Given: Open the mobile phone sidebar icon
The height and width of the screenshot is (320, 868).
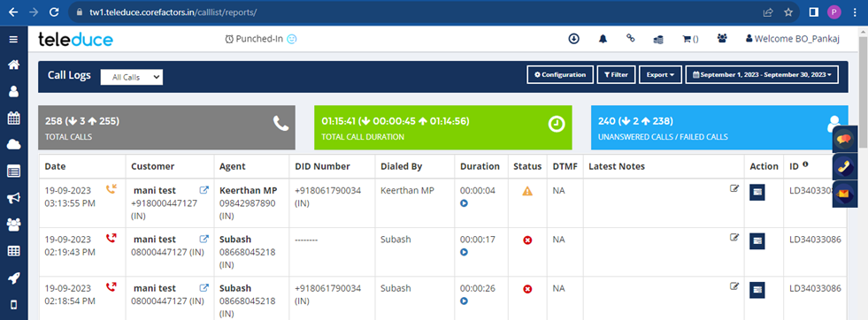Looking at the screenshot, I should (13, 304).
